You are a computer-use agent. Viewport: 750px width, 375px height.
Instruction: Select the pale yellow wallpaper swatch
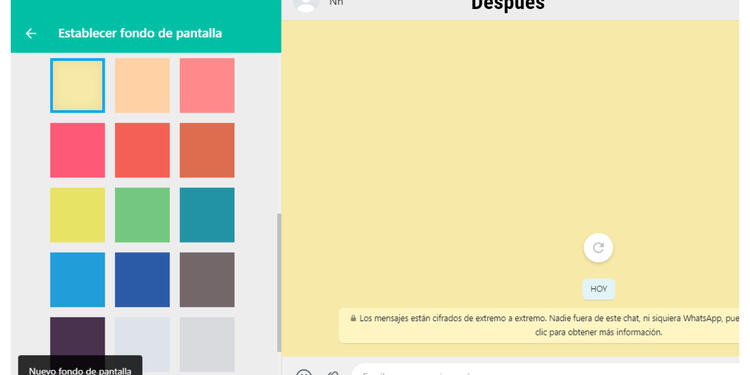click(x=77, y=86)
